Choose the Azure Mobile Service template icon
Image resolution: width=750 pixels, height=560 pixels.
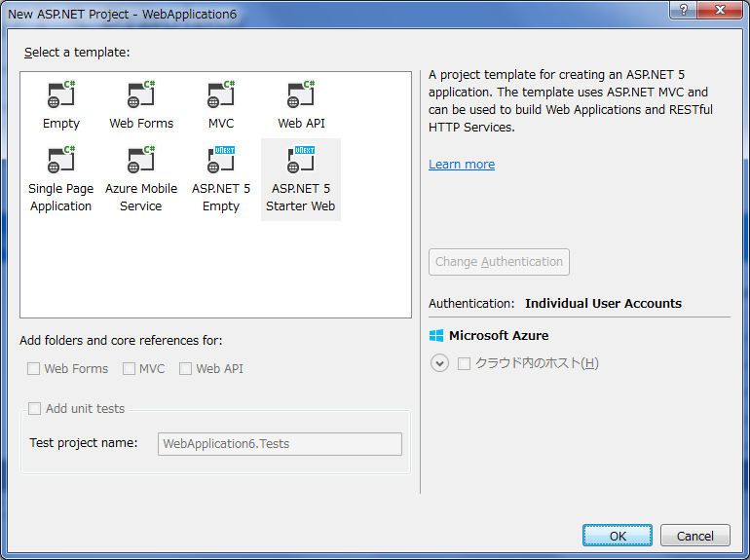141,160
